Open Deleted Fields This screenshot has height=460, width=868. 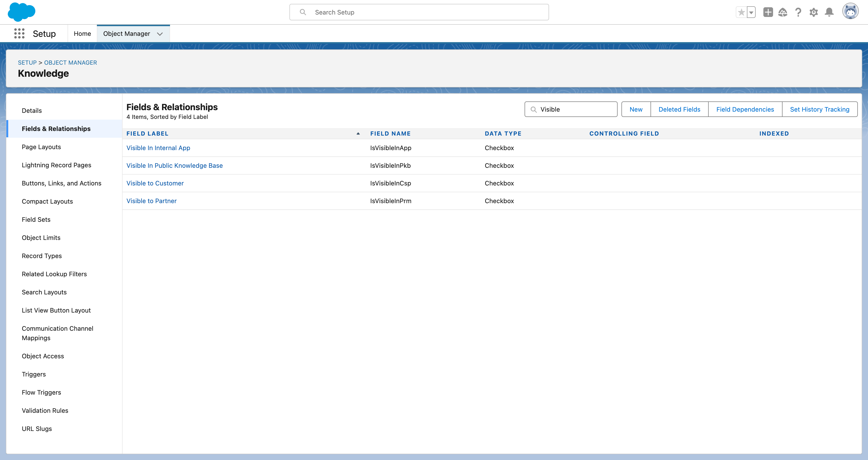[679, 109]
